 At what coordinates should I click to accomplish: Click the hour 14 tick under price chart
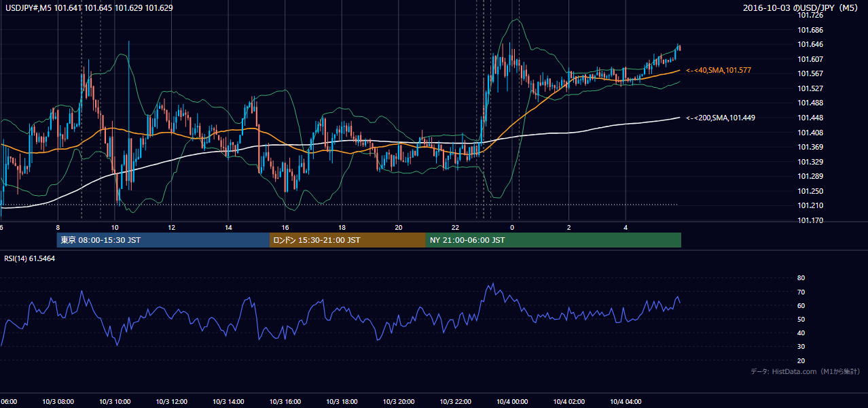click(228, 227)
